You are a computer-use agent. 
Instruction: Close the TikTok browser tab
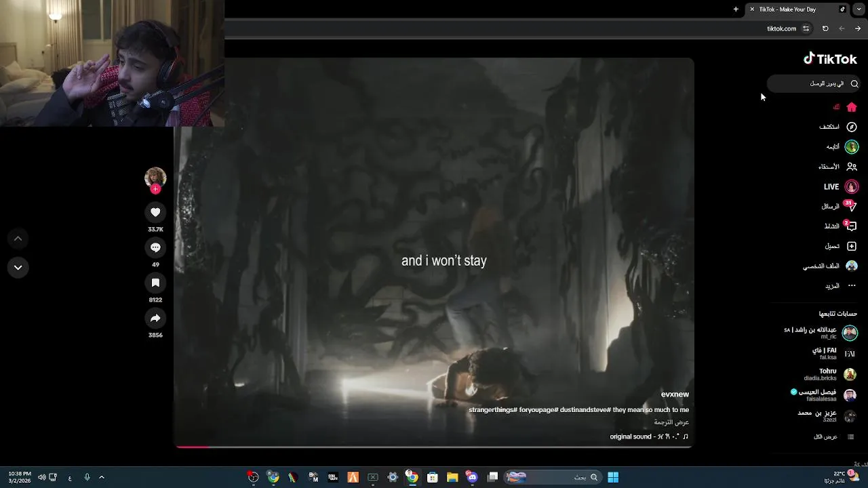pyautogui.click(x=752, y=9)
